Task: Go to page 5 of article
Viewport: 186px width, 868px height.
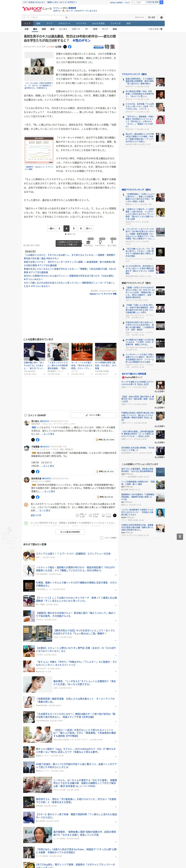Action: (x=74, y=228)
